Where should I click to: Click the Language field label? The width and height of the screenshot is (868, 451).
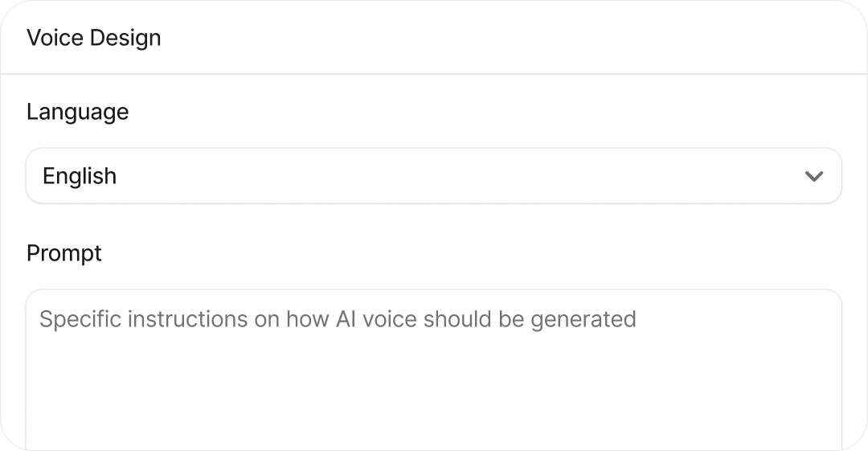point(78,112)
